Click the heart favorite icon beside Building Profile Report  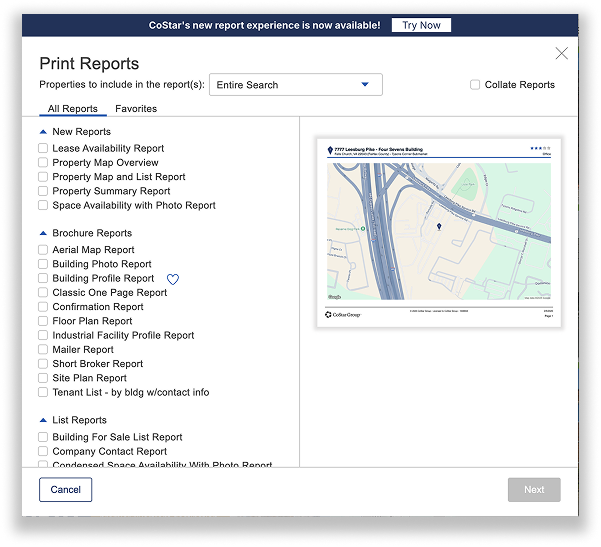[x=173, y=279]
